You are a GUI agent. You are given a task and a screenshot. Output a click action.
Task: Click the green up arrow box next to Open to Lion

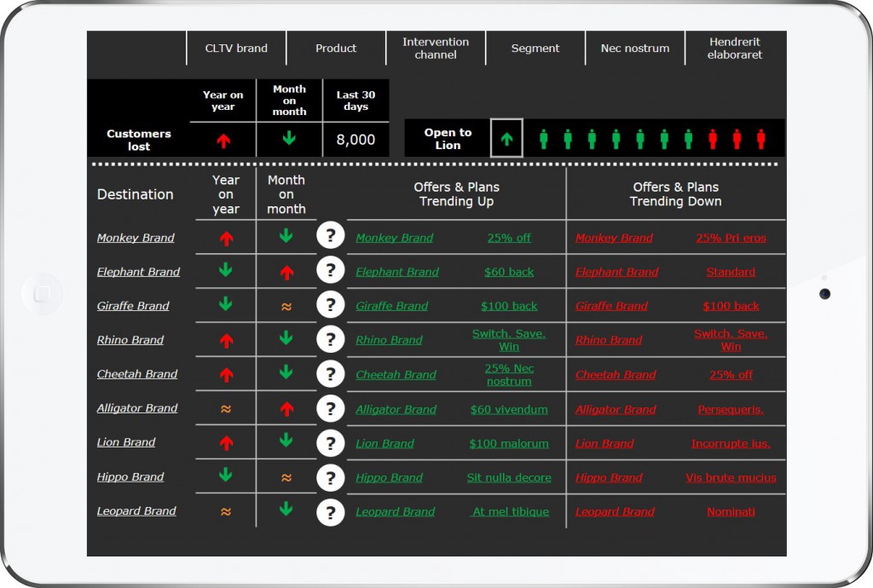click(x=506, y=138)
